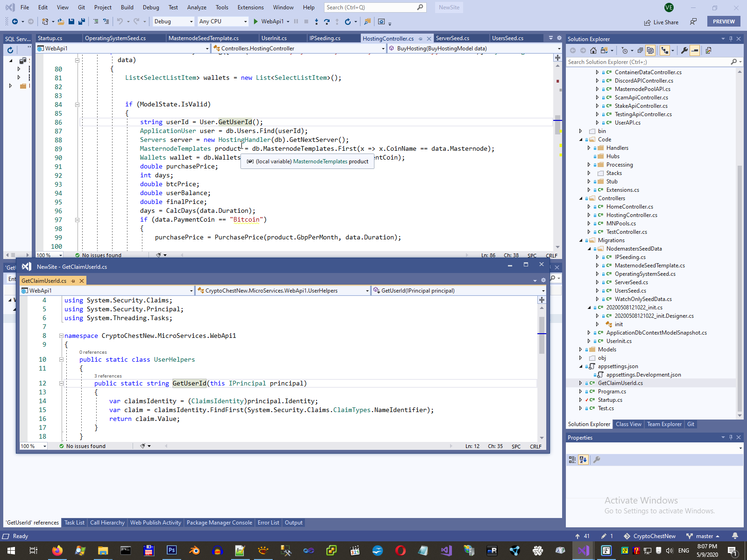The width and height of the screenshot is (747, 560).
Task: Click the Live Share icon
Action: click(647, 22)
